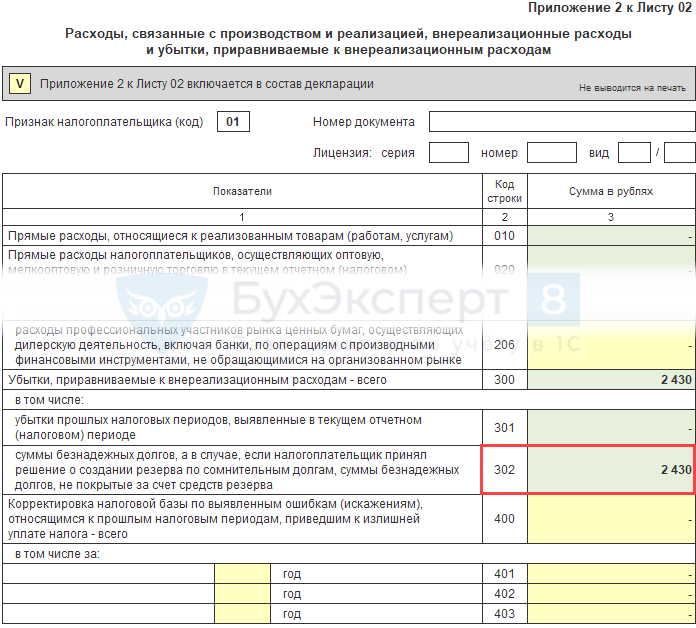Select the sum cell for line 301
The image size is (696, 628).
click(611, 427)
